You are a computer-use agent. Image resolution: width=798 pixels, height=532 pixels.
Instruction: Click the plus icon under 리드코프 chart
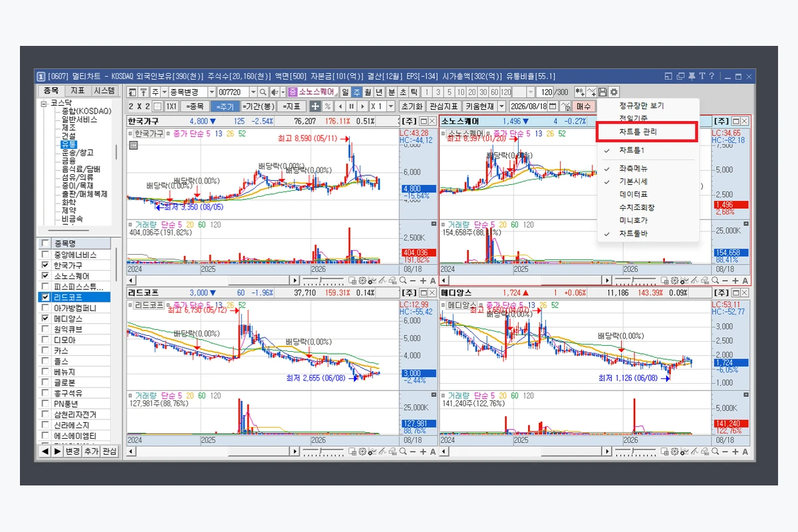[x=423, y=452]
